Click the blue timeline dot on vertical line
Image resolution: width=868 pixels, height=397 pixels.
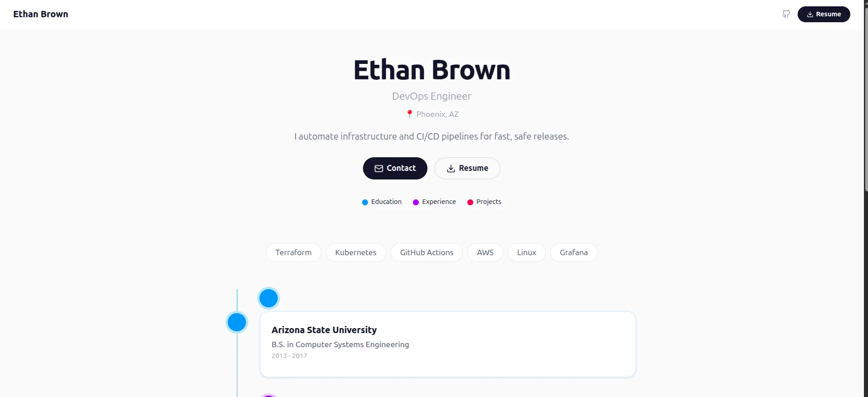237,323
